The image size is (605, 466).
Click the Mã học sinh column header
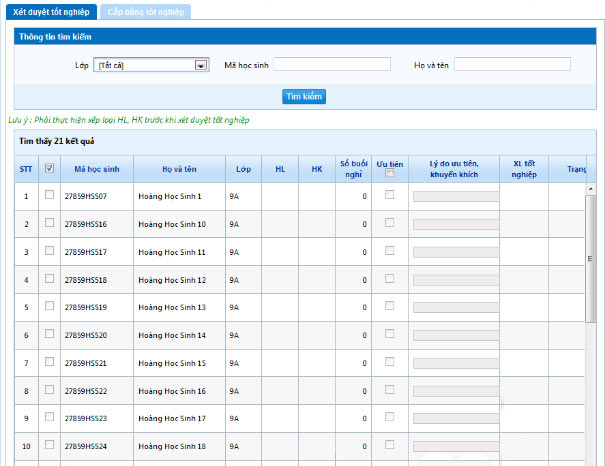(97, 169)
